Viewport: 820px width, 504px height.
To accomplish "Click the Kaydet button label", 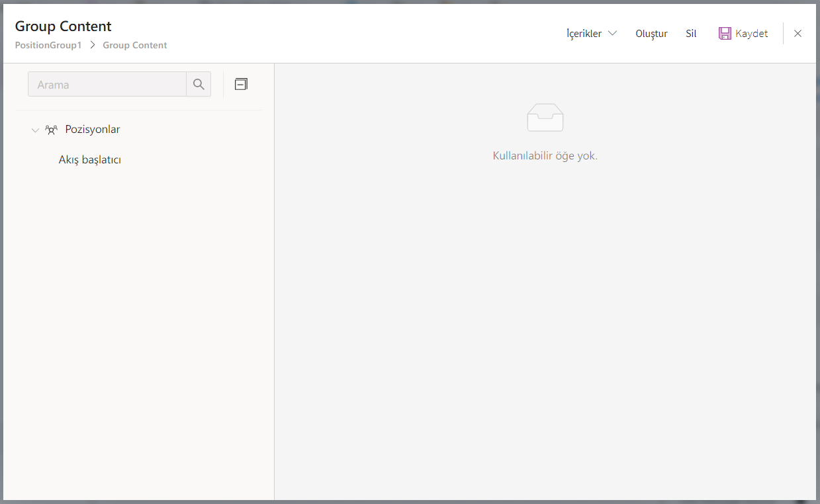I will [752, 33].
